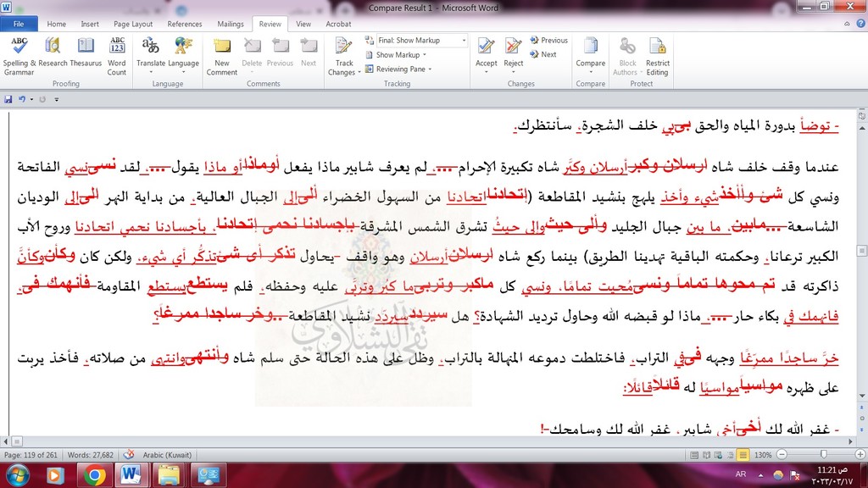Switch to Outline view
The height and width of the screenshot is (488, 868).
click(x=731, y=455)
